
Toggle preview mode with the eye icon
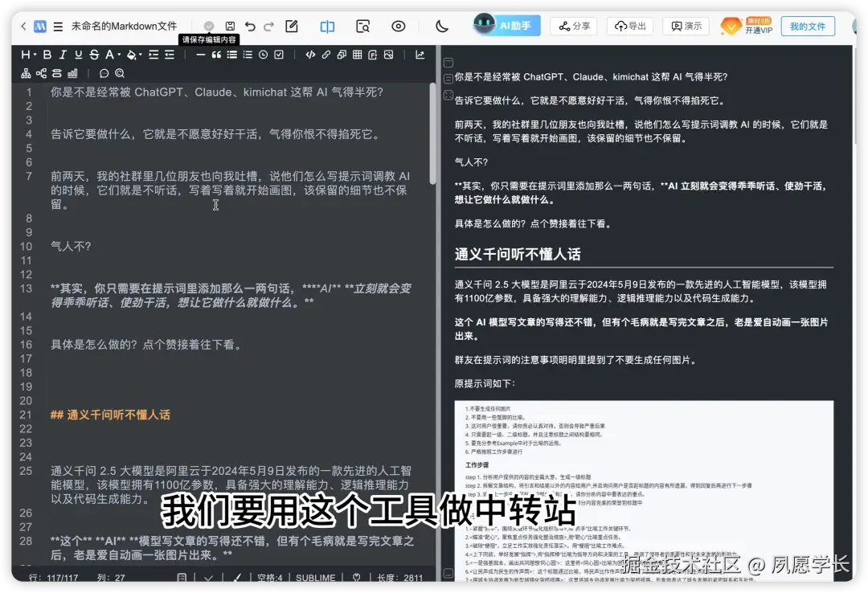pyautogui.click(x=399, y=26)
